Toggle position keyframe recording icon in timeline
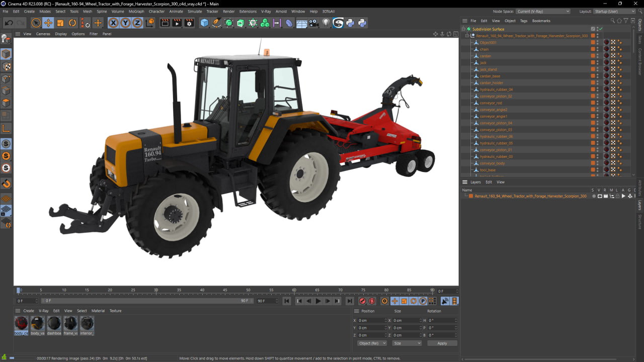Viewport: 644px width, 362px height. click(394, 301)
